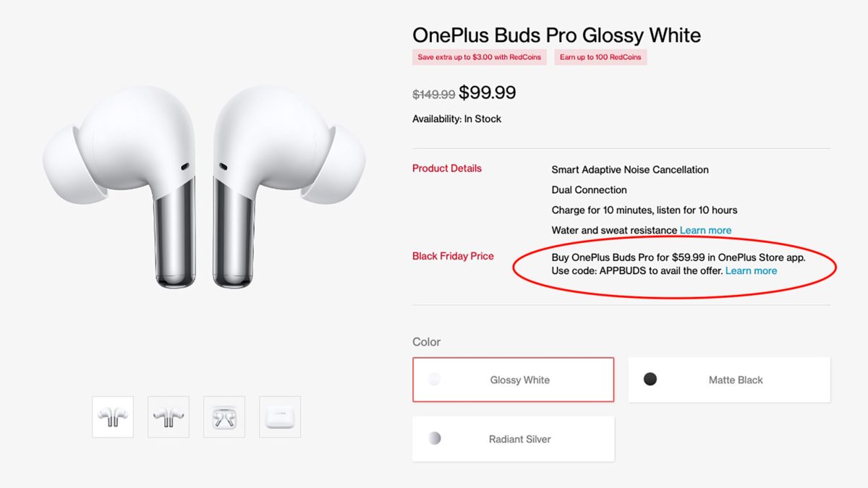Image resolution: width=868 pixels, height=488 pixels.
Task: Click the white color dot for Glossy White
Action: point(434,379)
